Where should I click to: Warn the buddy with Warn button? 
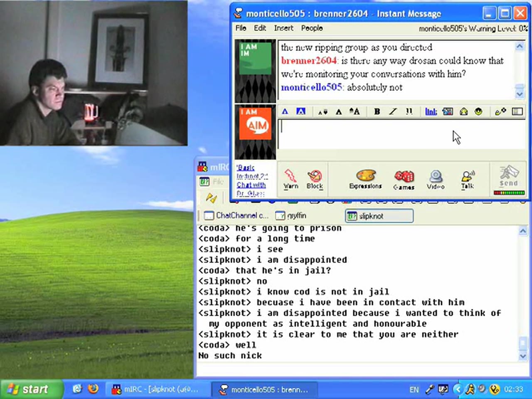[291, 179]
